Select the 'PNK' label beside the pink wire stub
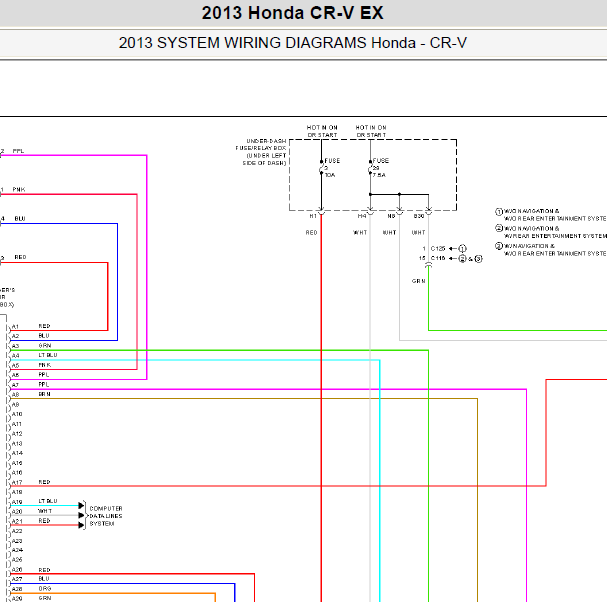This screenshot has width=607, height=602. point(19,190)
